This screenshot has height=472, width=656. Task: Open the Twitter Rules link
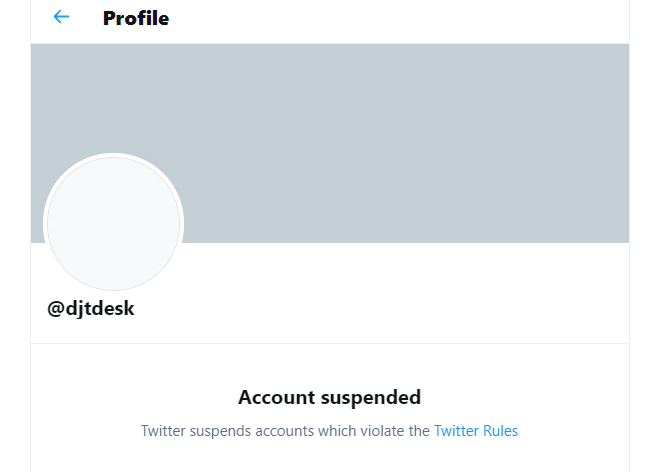[475, 431]
